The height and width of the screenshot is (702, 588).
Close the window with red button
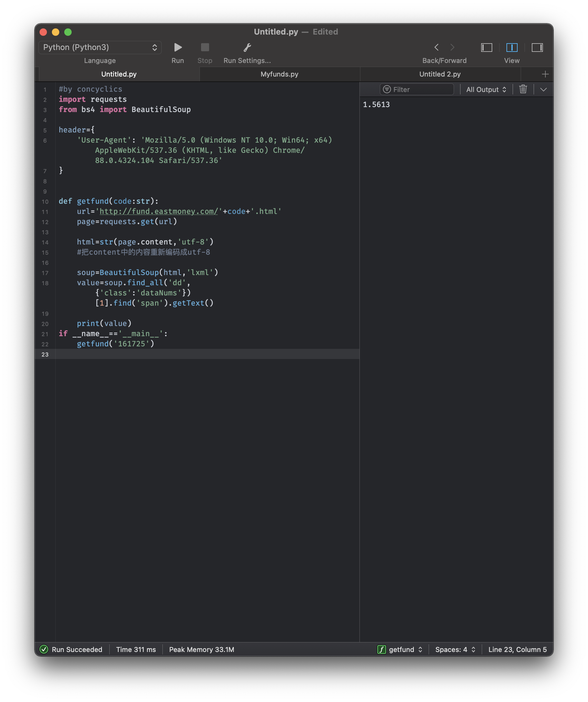pyautogui.click(x=44, y=32)
